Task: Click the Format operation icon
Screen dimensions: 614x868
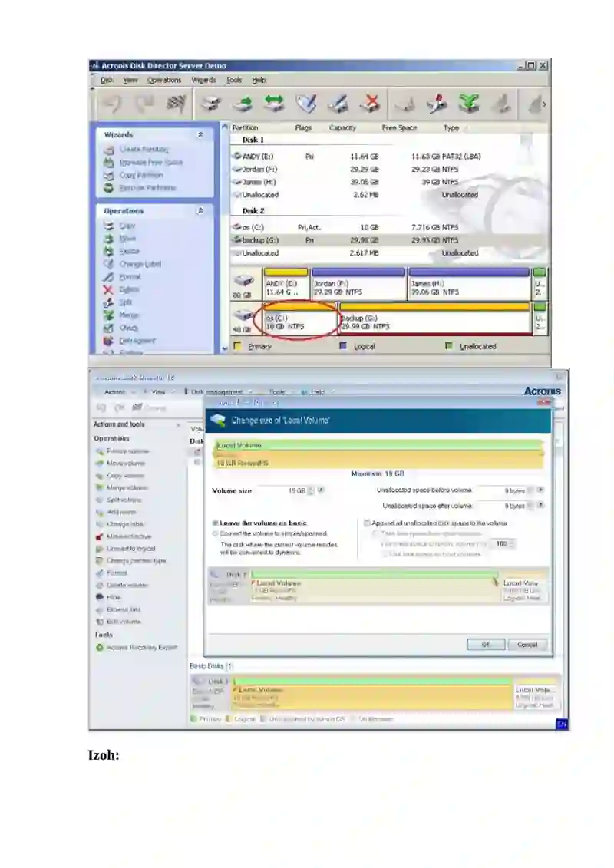Action: click(108, 277)
